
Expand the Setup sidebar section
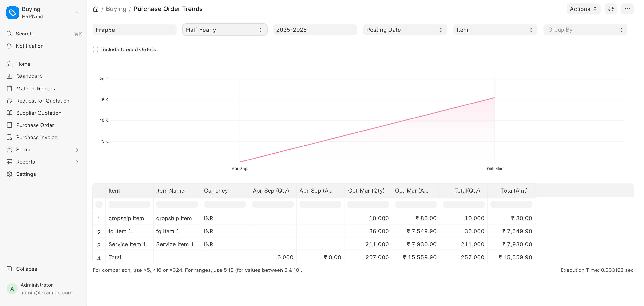pos(77,150)
